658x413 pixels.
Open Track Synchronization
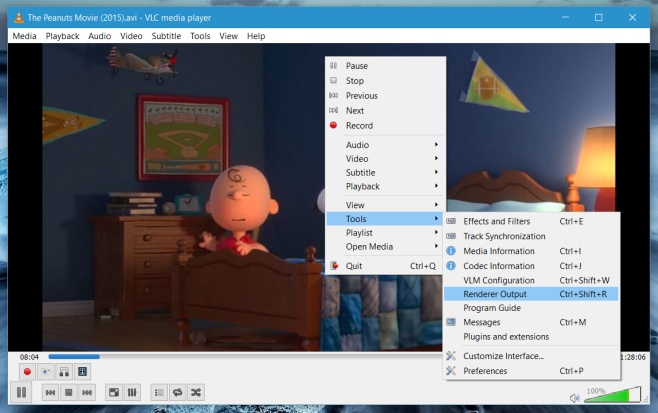pos(531,236)
